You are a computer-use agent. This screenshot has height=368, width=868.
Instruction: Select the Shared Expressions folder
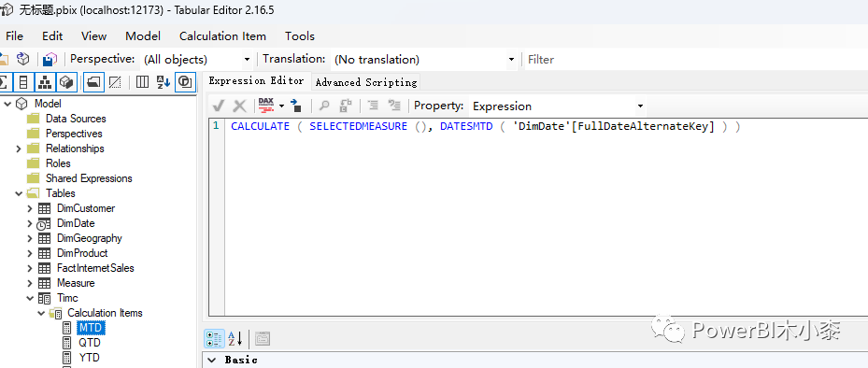tap(89, 178)
